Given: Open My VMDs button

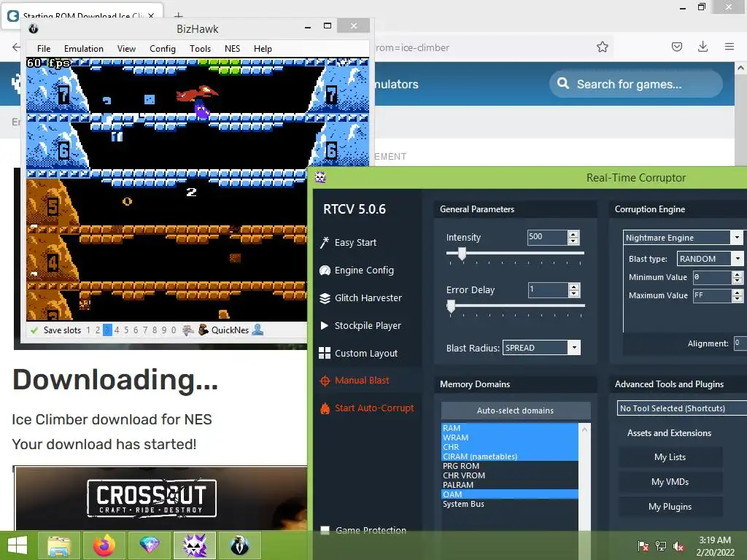Looking at the screenshot, I should point(670,482).
